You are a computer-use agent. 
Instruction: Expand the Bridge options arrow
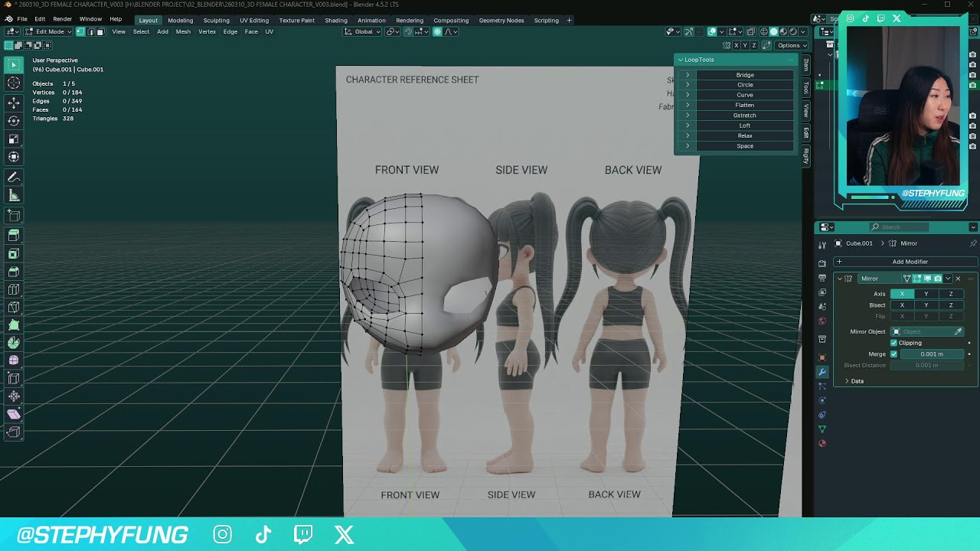(688, 75)
